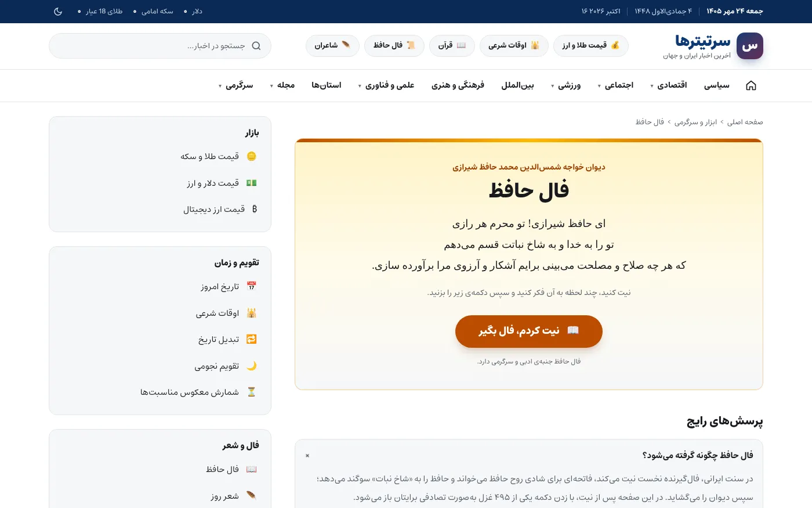Click the search magnifier icon
This screenshot has width=812, height=508.
[x=256, y=46]
